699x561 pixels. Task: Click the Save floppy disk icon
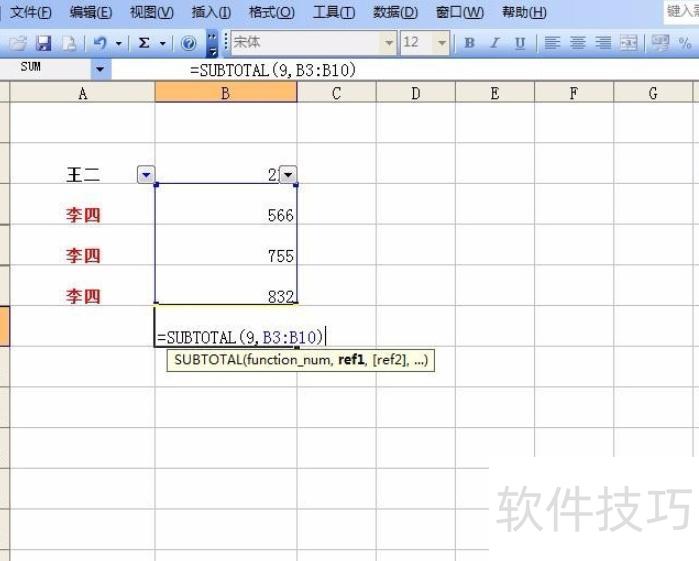(x=44, y=43)
